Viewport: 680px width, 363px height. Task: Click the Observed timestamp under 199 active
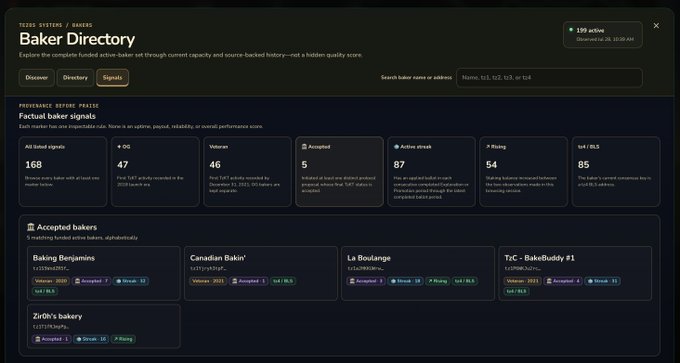click(605, 39)
